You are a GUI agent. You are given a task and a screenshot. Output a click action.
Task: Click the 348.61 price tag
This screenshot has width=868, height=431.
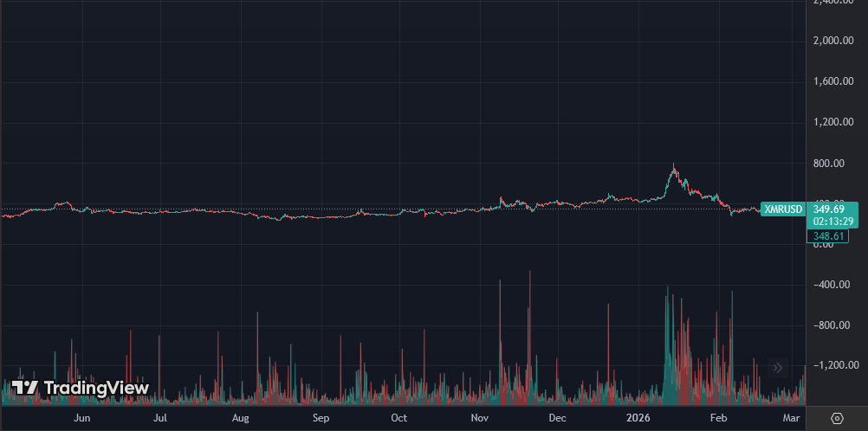pos(828,236)
